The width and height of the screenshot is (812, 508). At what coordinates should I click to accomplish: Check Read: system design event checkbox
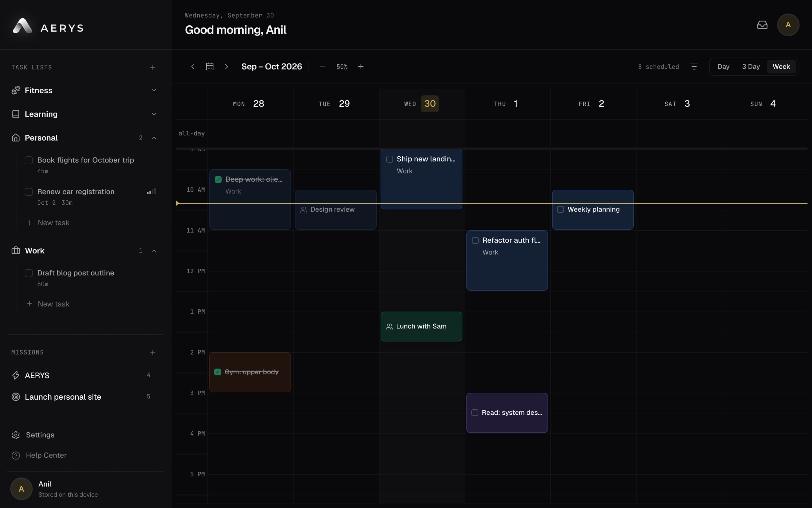click(475, 413)
